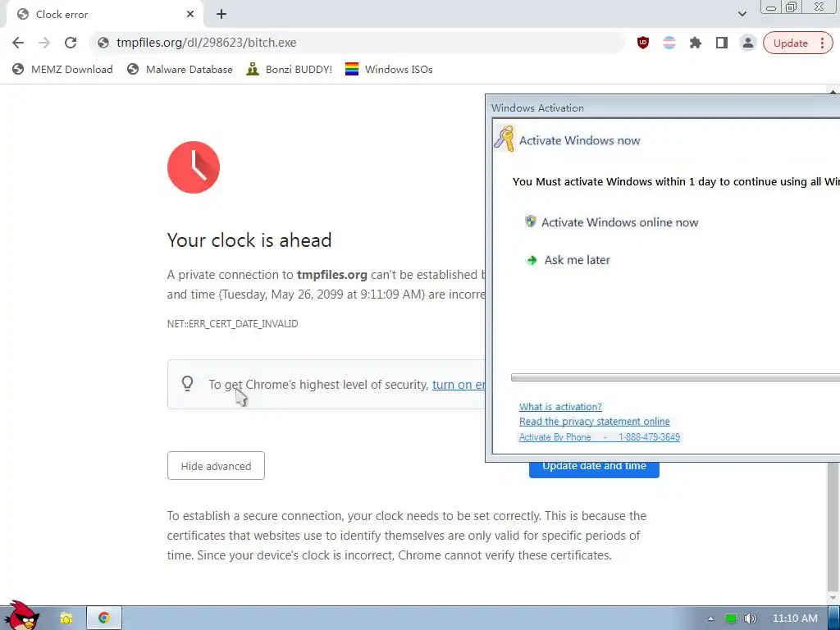
Task: Click the Show desktop strip
Action: pos(833,619)
